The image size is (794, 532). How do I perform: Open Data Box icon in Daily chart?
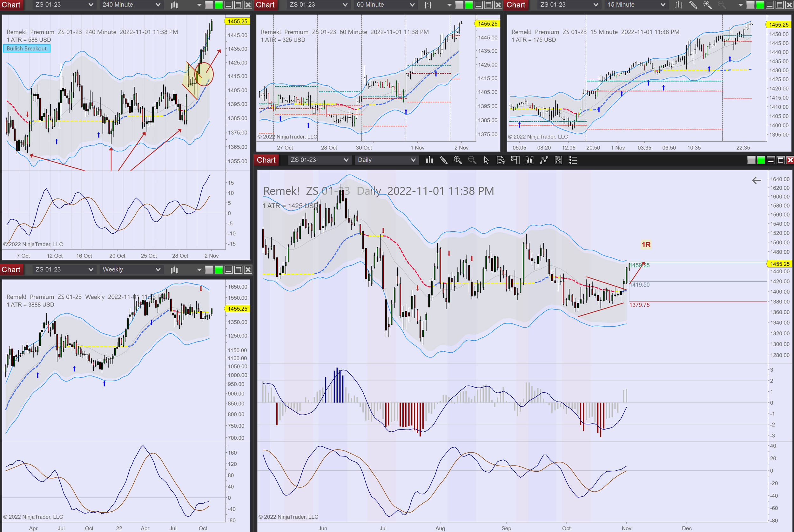[x=500, y=160]
